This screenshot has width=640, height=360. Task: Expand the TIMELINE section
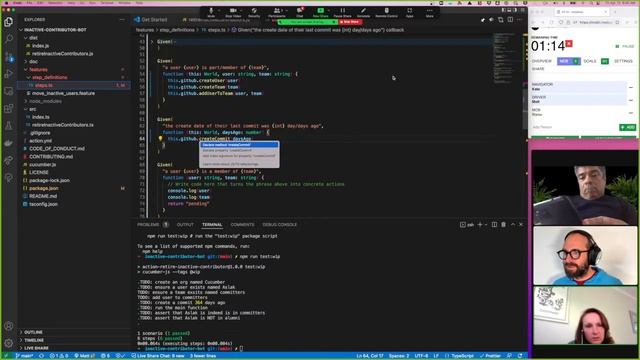tap(34, 340)
